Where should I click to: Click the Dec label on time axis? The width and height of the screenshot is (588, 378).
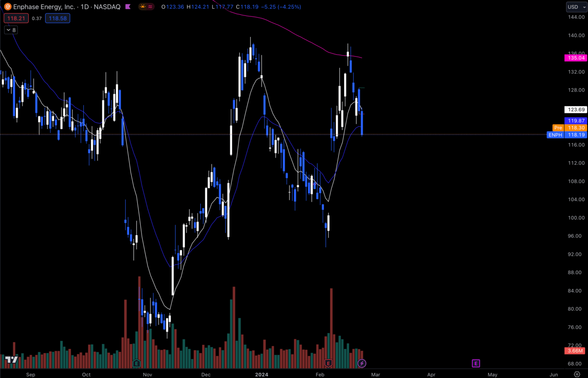[x=206, y=374]
